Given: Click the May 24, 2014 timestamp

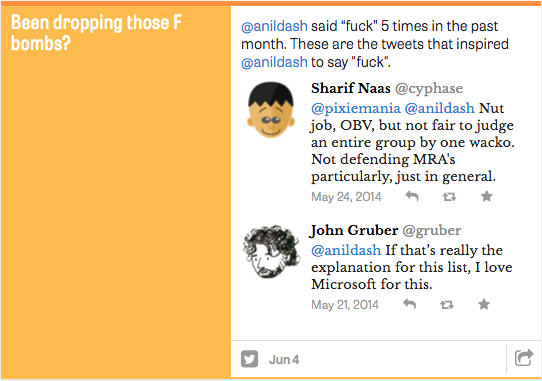Looking at the screenshot, I should tap(346, 197).
